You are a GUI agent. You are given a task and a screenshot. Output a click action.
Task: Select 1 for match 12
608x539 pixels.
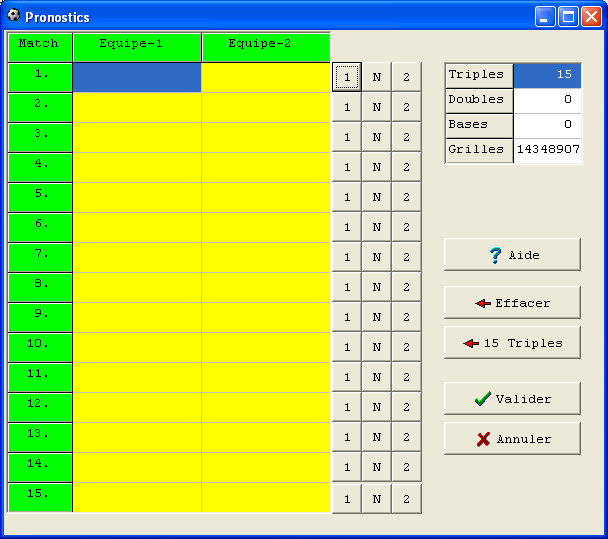click(x=347, y=407)
